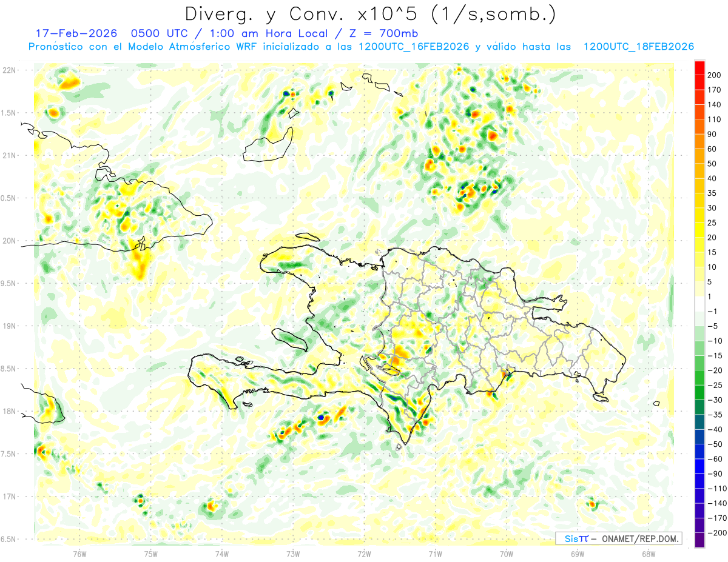This screenshot has height=562, width=728.
Task: Click the positive '35' colorbar value
Action: [x=712, y=193]
